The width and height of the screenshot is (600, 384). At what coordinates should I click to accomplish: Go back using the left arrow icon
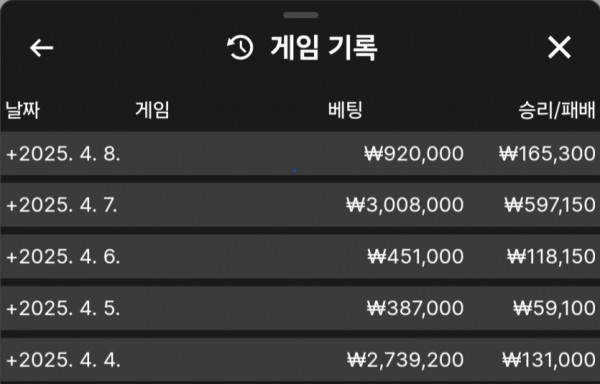(41, 48)
